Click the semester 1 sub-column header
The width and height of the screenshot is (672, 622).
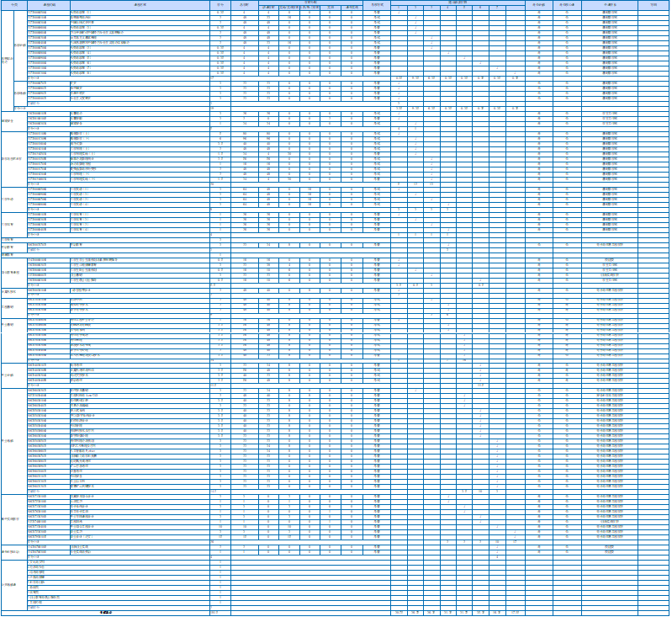pyautogui.click(x=399, y=8)
